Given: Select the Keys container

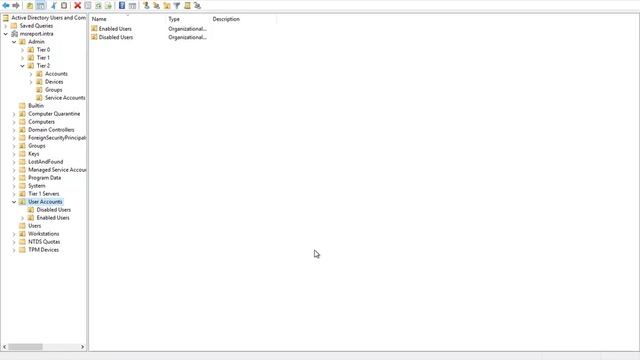Looking at the screenshot, I should click(33, 154).
